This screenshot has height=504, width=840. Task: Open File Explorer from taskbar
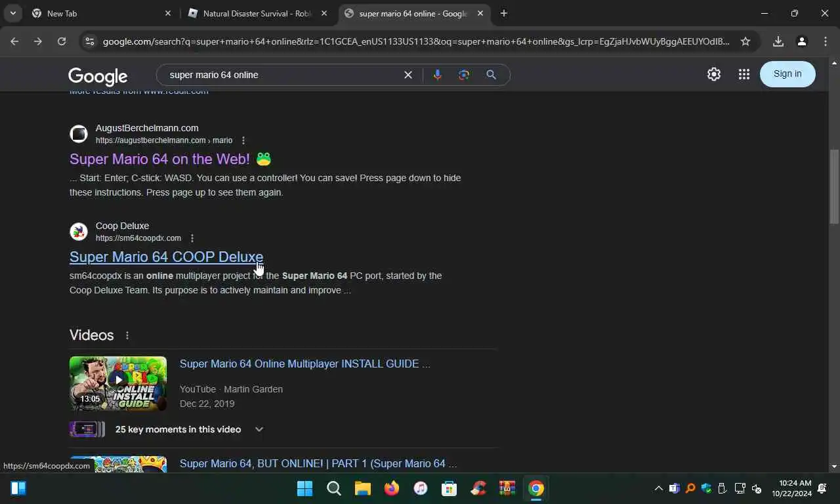click(363, 488)
